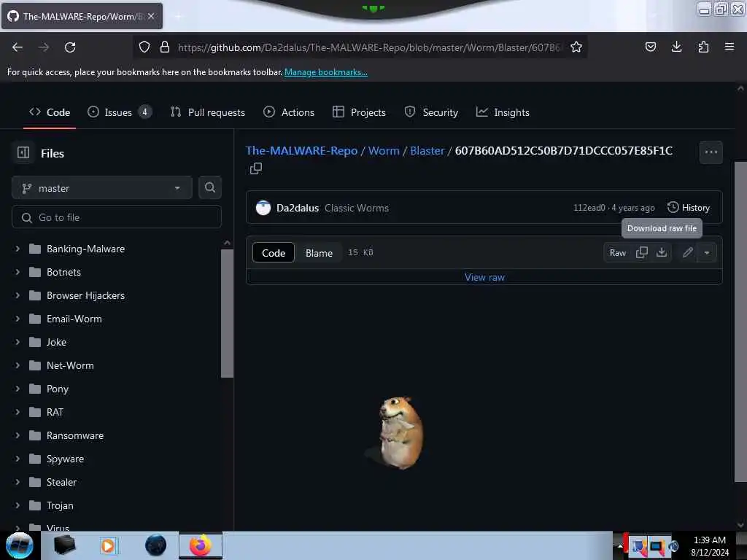Open the Actions tab
The image size is (747, 560).
point(289,112)
